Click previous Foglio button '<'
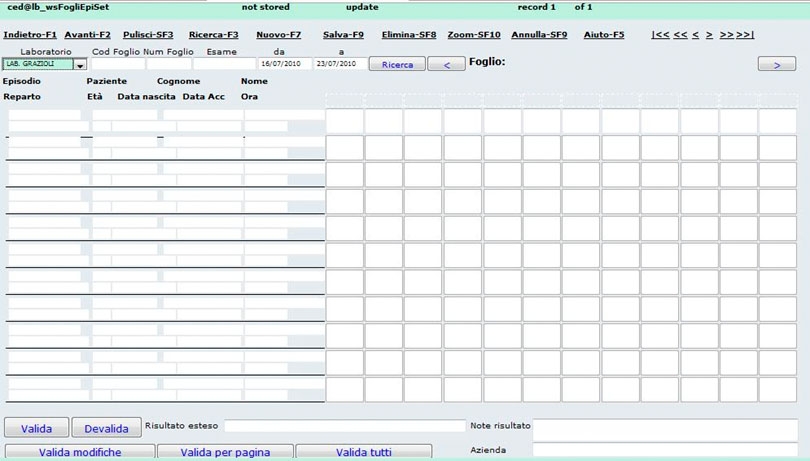The height and width of the screenshot is (461, 810). pos(447,65)
